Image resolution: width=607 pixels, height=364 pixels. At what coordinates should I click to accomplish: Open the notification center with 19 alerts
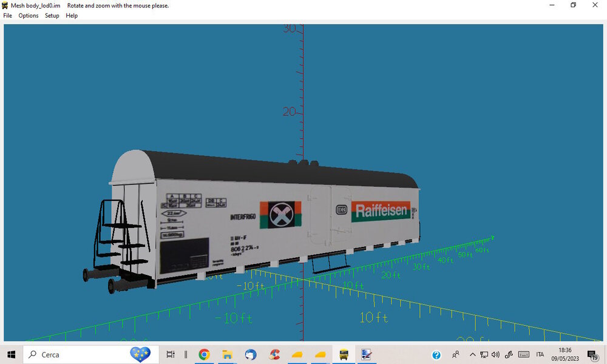592,355
